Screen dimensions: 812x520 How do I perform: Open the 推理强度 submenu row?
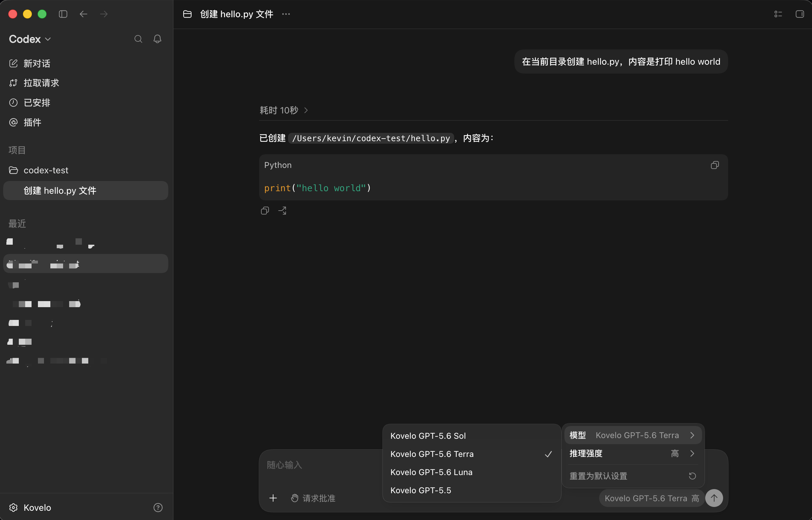[x=633, y=453]
